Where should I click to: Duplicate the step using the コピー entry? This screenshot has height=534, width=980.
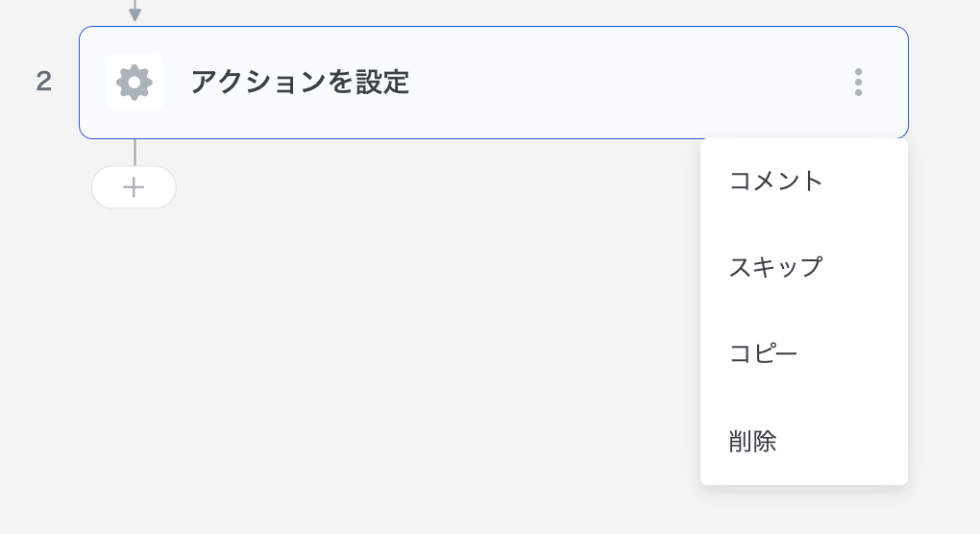tap(763, 353)
